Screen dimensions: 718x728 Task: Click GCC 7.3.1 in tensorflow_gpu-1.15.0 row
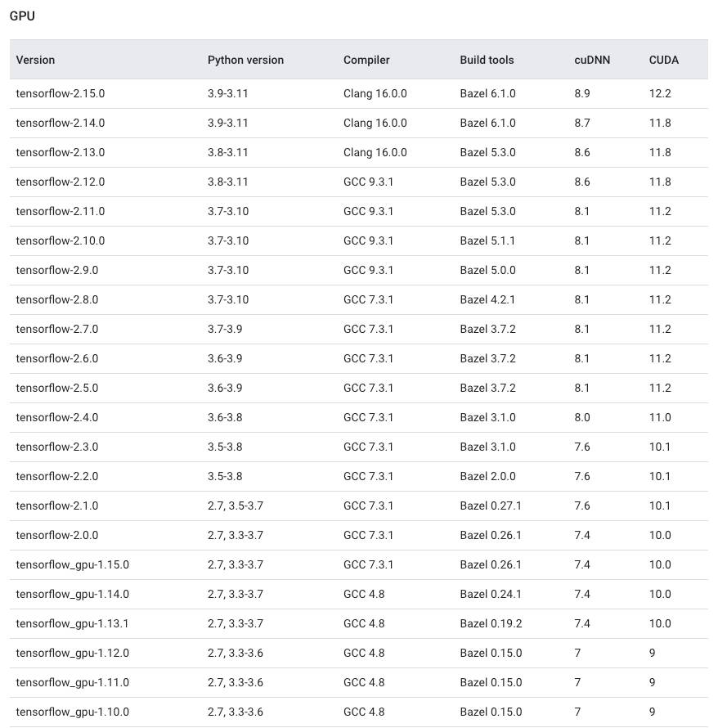(x=369, y=564)
